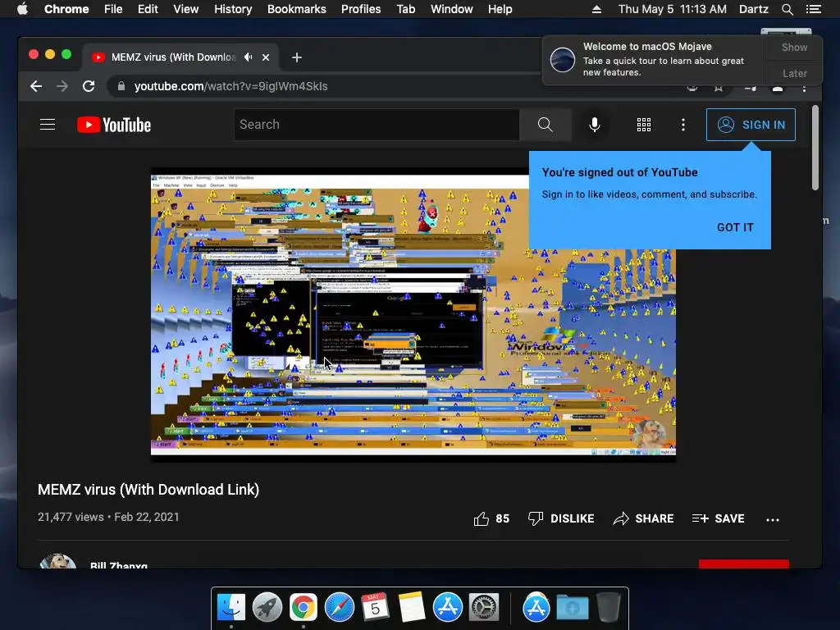
Task: Close the MEMZ virus tab
Action: (x=266, y=57)
